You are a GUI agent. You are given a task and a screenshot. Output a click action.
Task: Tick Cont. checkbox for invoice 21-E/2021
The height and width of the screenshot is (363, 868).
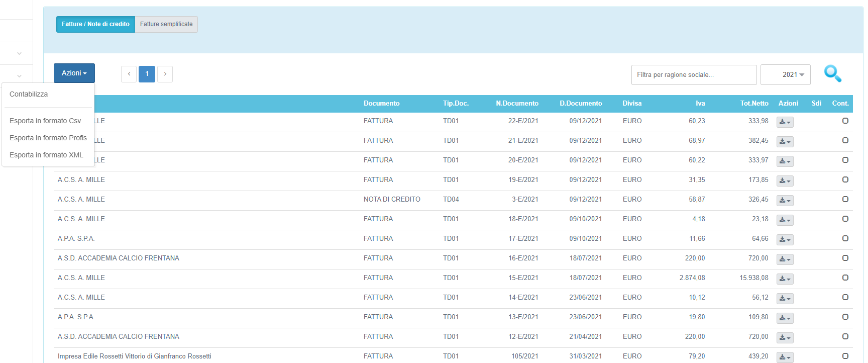tap(845, 140)
